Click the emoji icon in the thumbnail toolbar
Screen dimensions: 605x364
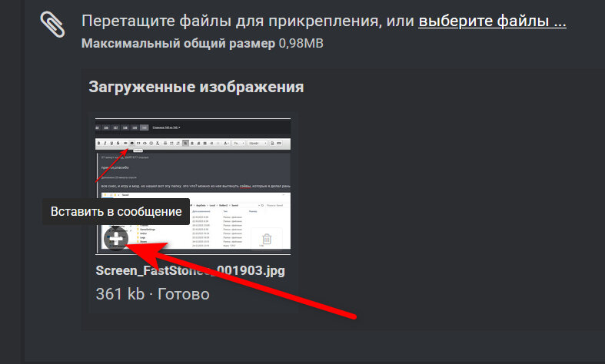click(x=151, y=143)
